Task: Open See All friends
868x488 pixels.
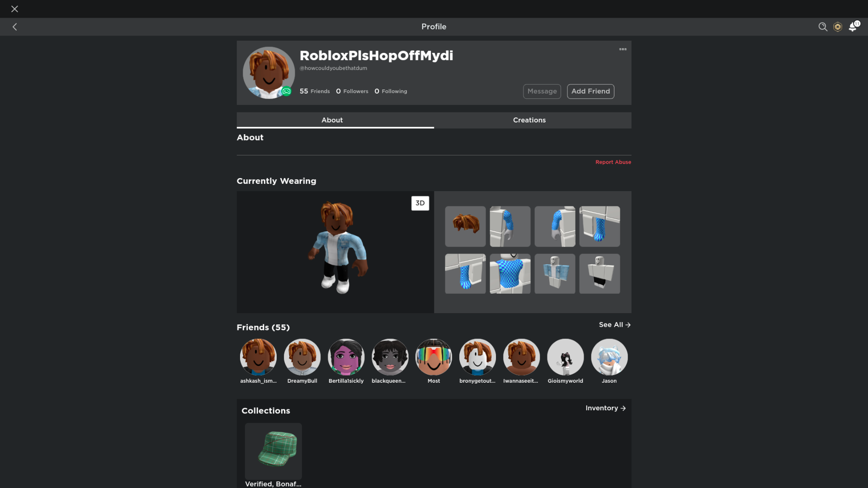Action: pyautogui.click(x=615, y=325)
